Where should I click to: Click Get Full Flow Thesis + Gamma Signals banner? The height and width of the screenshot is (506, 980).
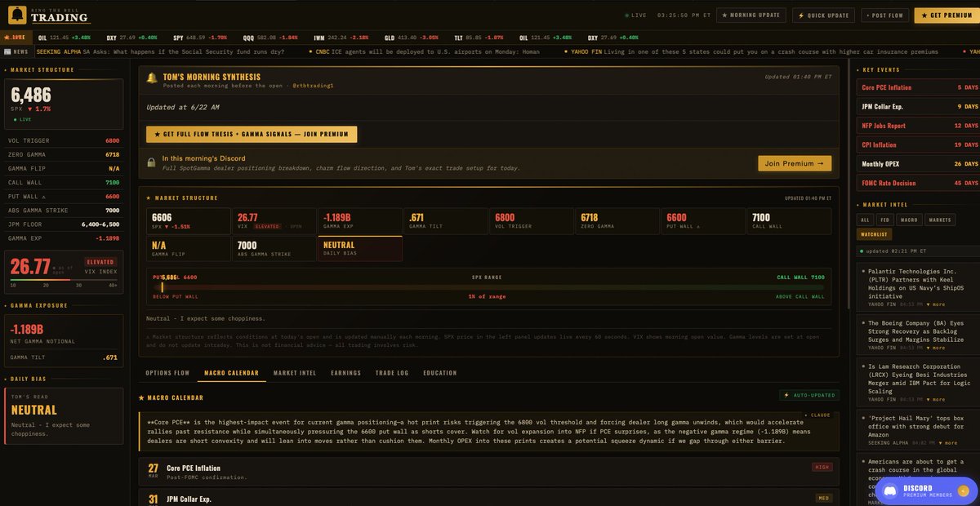[x=252, y=135]
